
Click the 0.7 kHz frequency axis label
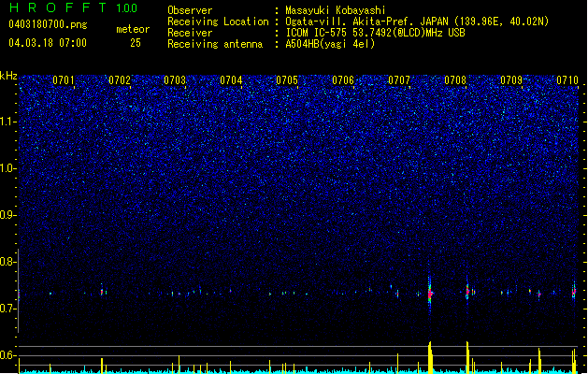click(x=7, y=309)
